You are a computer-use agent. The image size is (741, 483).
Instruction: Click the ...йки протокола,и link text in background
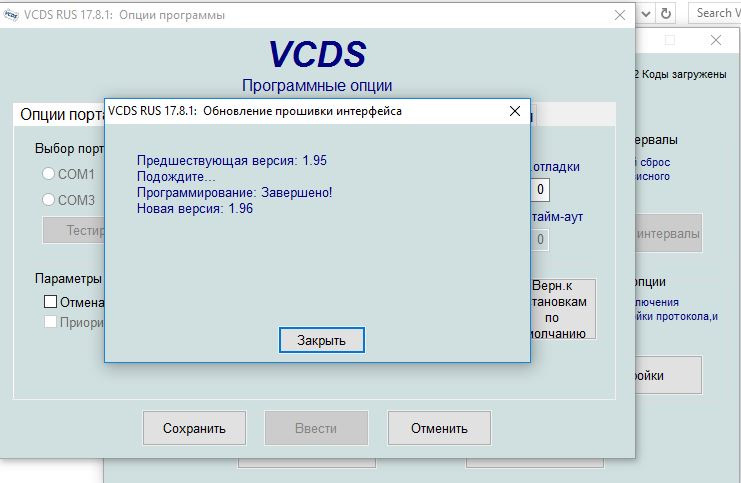coord(677,316)
